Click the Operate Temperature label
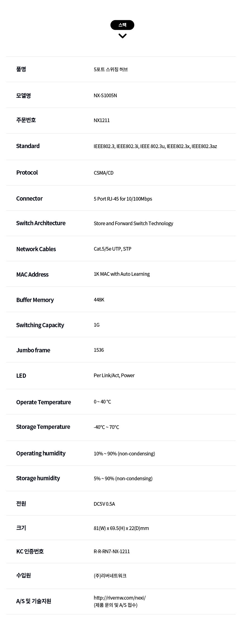The image size is (240, 644). (x=44, y=402)
